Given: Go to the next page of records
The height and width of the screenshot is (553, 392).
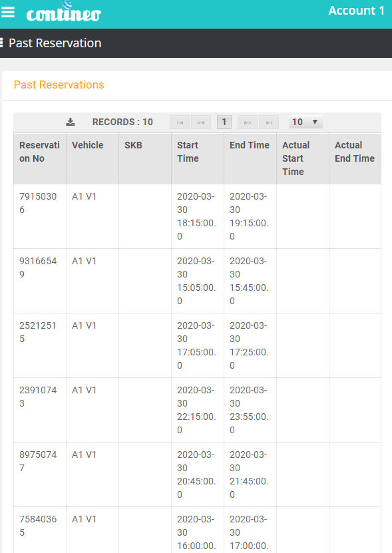Looking at the screenshot, I should [x=248, y=122].
